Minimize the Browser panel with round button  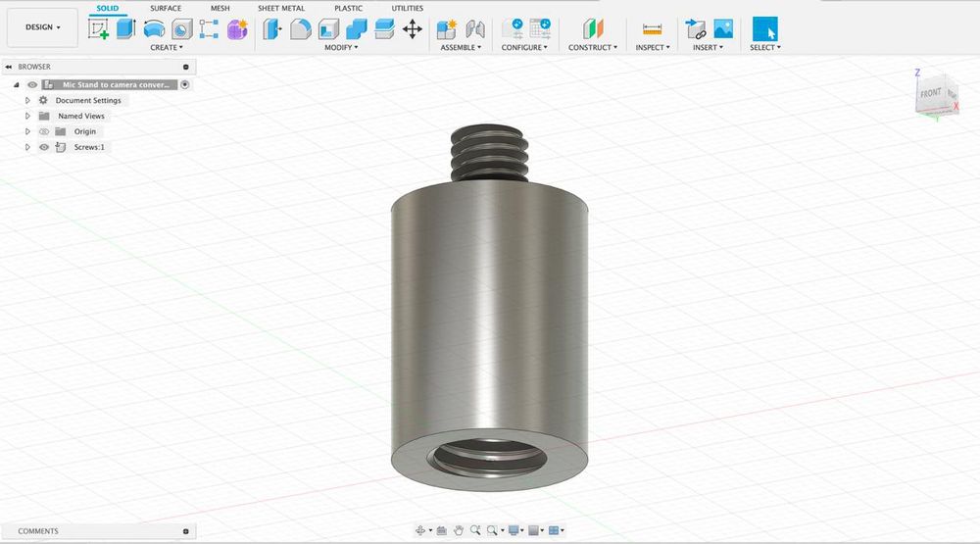[x=185, y=67]
